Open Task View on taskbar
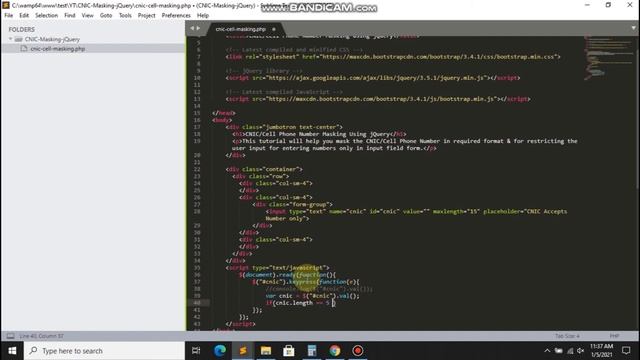 [196, 351]
